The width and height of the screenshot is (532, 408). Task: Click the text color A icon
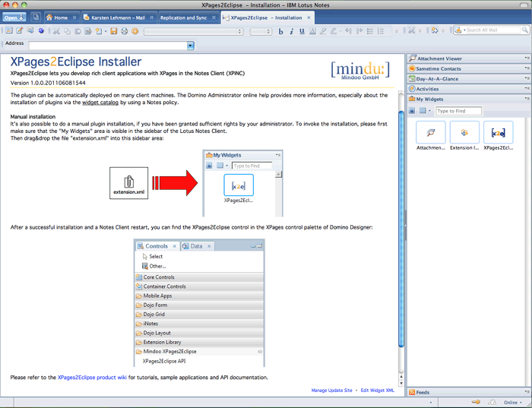(x=312, y=32)
